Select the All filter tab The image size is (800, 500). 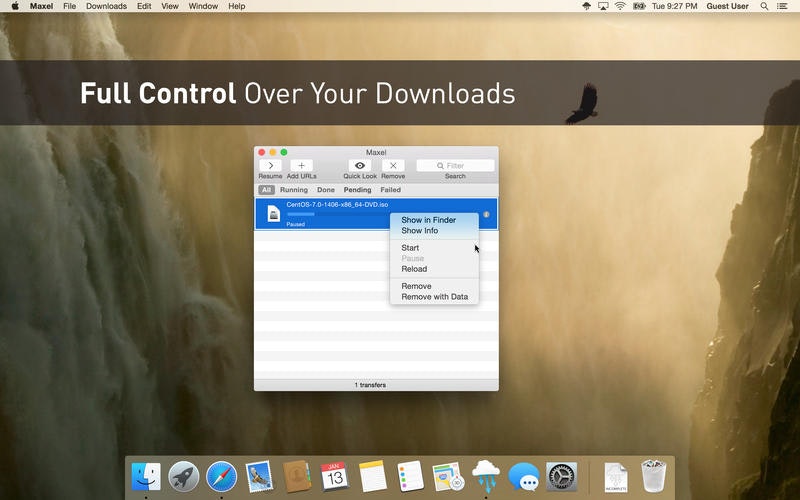pyautogui.click(x=266, y=190)
